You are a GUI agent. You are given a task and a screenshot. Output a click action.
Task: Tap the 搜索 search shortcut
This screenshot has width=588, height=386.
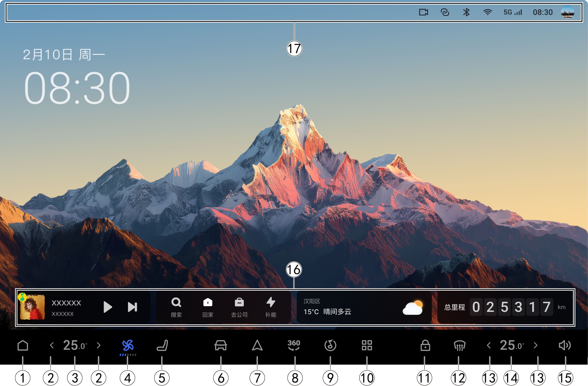[176, 307]
